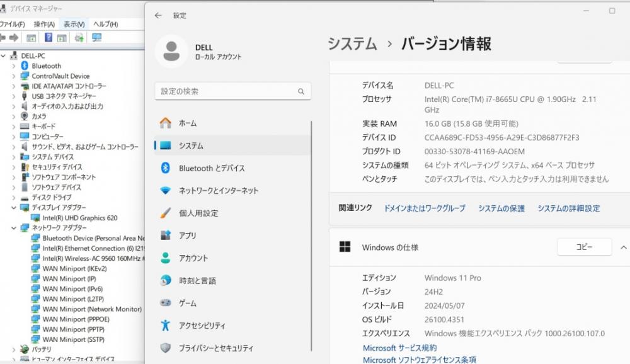Click the Settings sidebar vertical scrollbar
The image size is (630, 364).
pos(311,236)
